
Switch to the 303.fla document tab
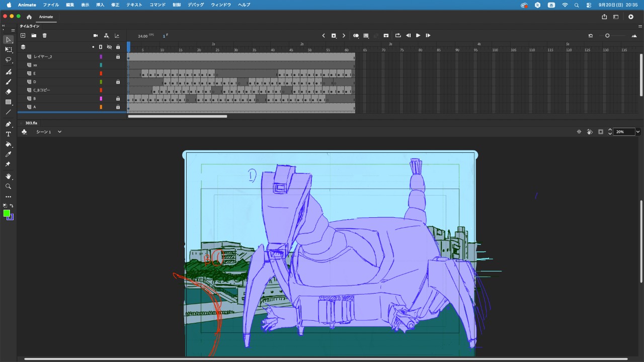(x=31, y=123)
